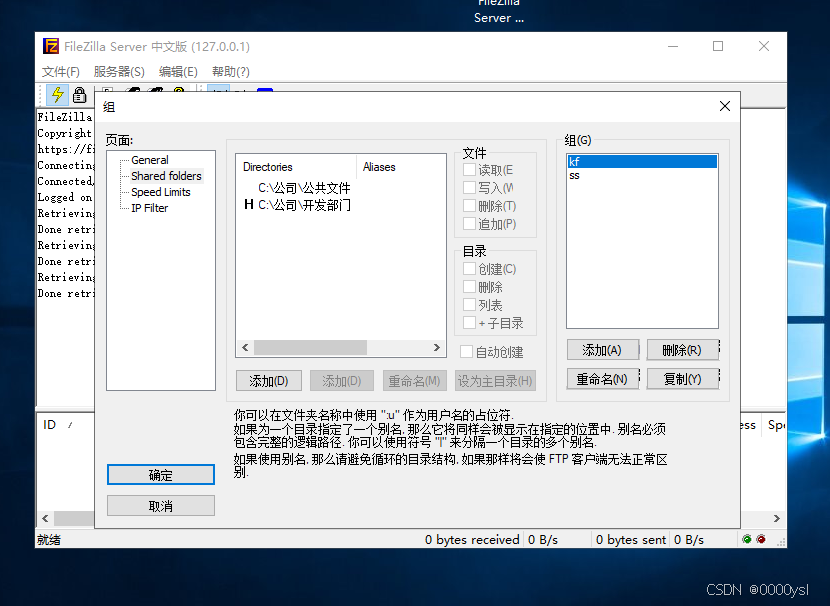Click the 重命名(N) group button
Viewport: 830px width, 606px height.
[602, 379]
